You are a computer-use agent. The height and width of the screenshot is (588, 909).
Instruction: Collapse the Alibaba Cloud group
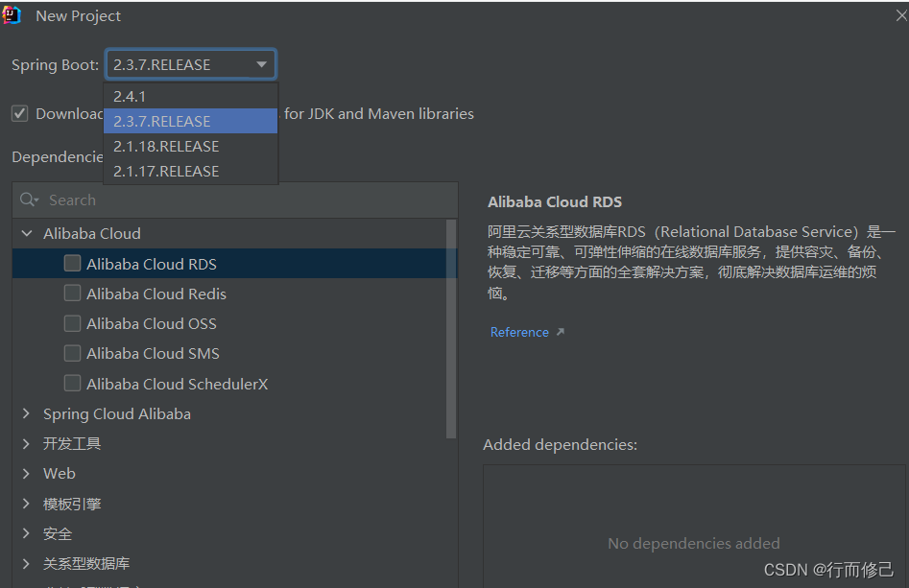26,232
